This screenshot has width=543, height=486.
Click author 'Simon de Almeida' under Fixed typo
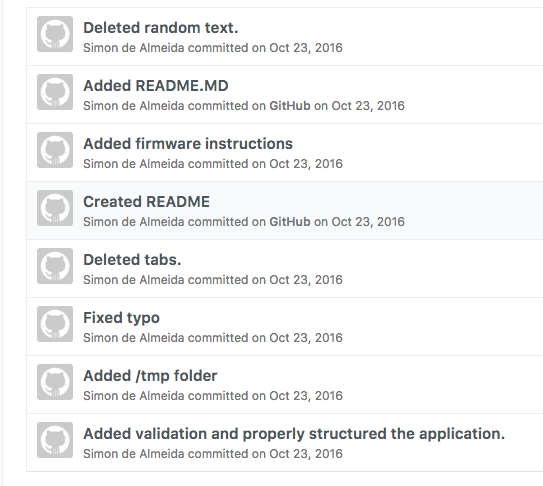[x=134, y=338]
